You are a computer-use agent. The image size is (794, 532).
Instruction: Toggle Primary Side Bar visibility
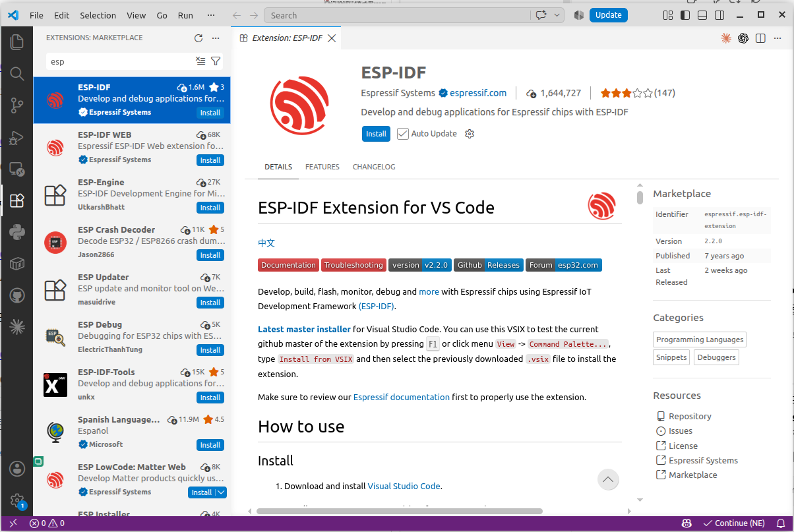(685, 15)
